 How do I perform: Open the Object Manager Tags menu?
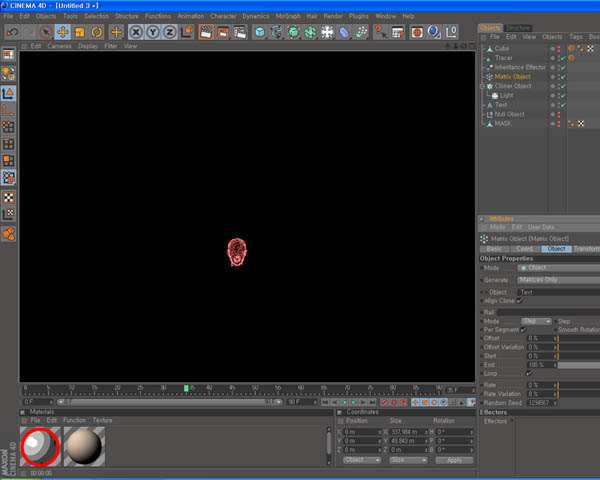tap(576, 37)
